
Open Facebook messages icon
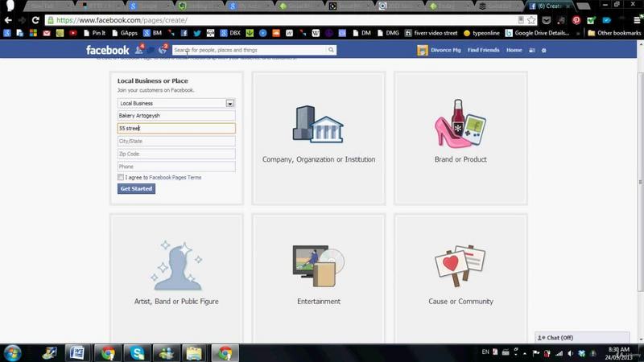(151, 50)
